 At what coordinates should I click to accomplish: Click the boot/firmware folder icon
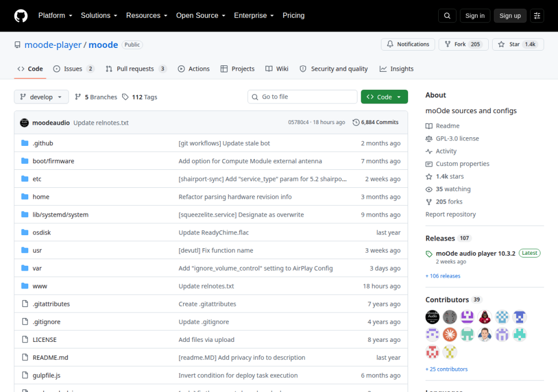point(25,161)
